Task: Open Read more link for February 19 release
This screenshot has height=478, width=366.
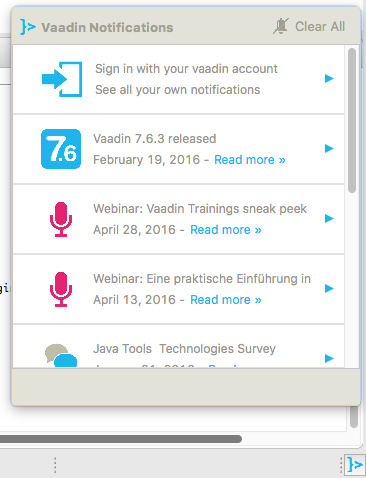Action: click(x=250, y=160)
